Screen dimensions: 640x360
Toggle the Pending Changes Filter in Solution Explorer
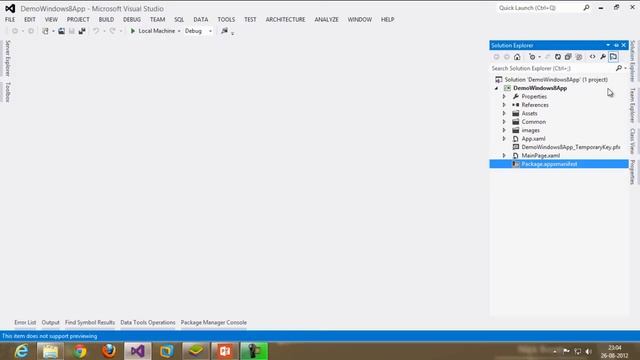[x=532, y=57]
